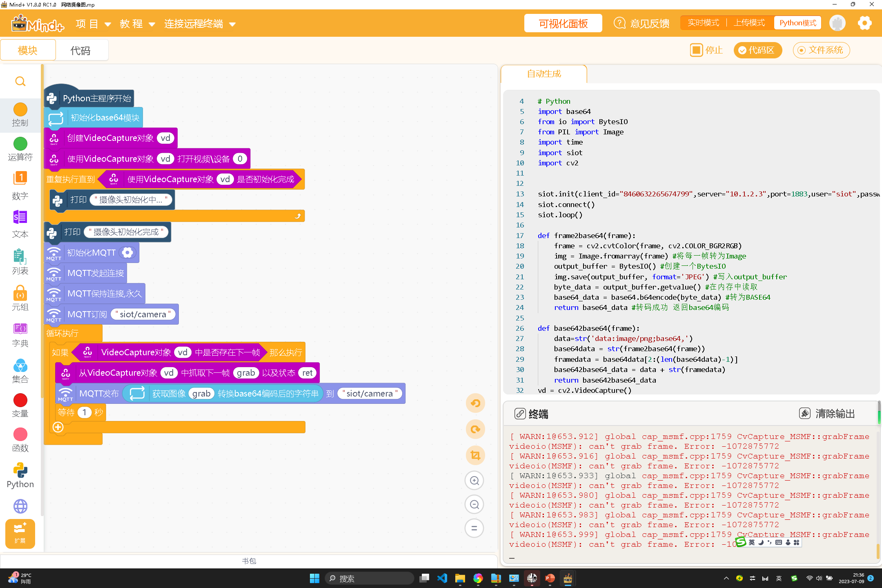Reset workspace zoom with equals icon
882x588 pixels.
pos(474,528)
